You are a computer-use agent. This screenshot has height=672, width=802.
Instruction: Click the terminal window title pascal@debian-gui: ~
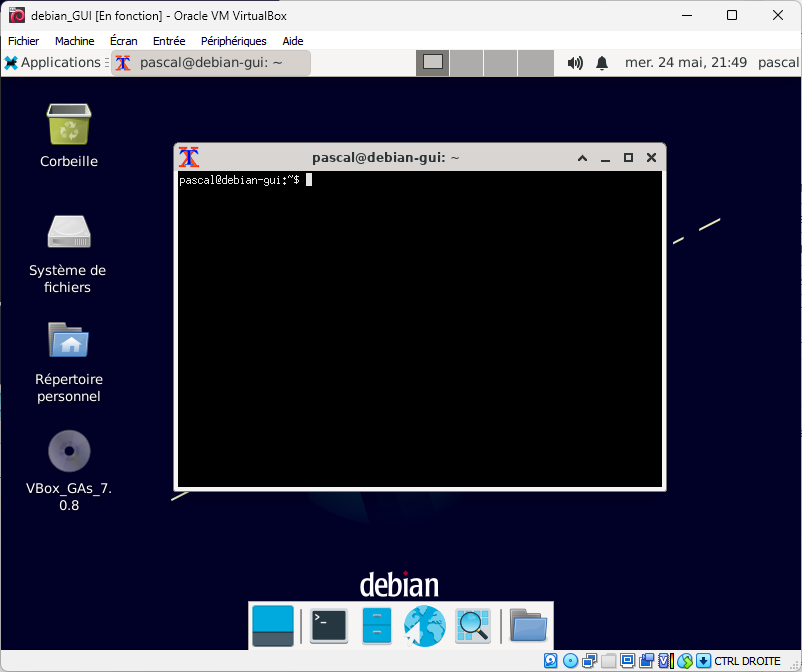coord(386,158)
